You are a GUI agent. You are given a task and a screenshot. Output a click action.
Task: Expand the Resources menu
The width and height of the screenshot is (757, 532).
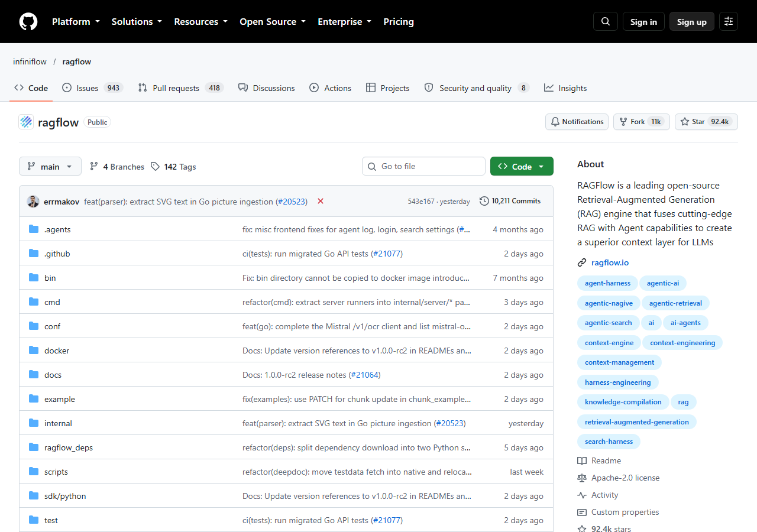201,22
